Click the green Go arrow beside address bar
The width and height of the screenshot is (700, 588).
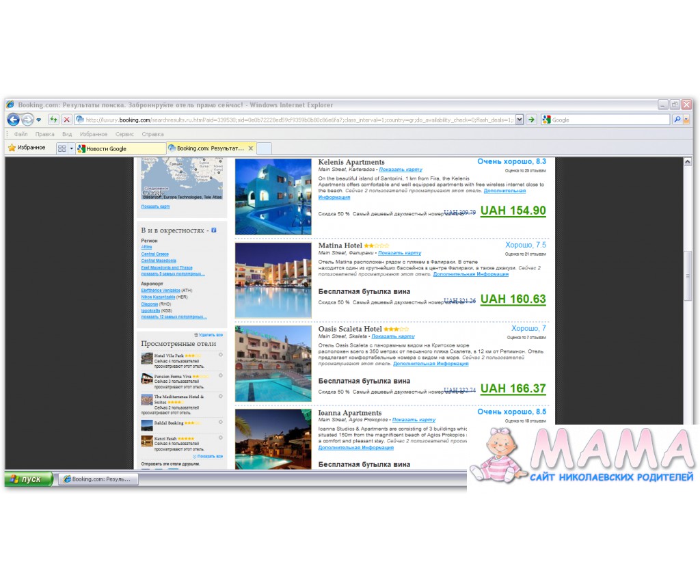tap(531, 120)
